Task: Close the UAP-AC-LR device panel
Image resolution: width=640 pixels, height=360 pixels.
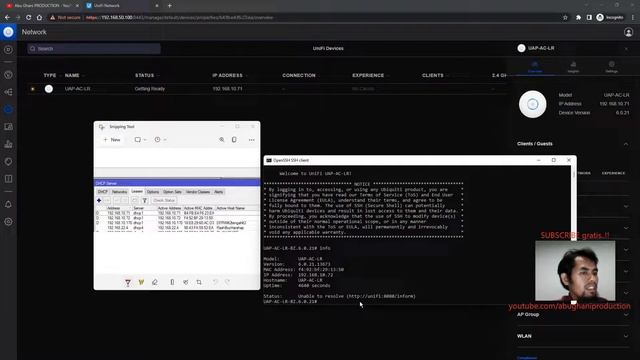Action: click(626, 49)
